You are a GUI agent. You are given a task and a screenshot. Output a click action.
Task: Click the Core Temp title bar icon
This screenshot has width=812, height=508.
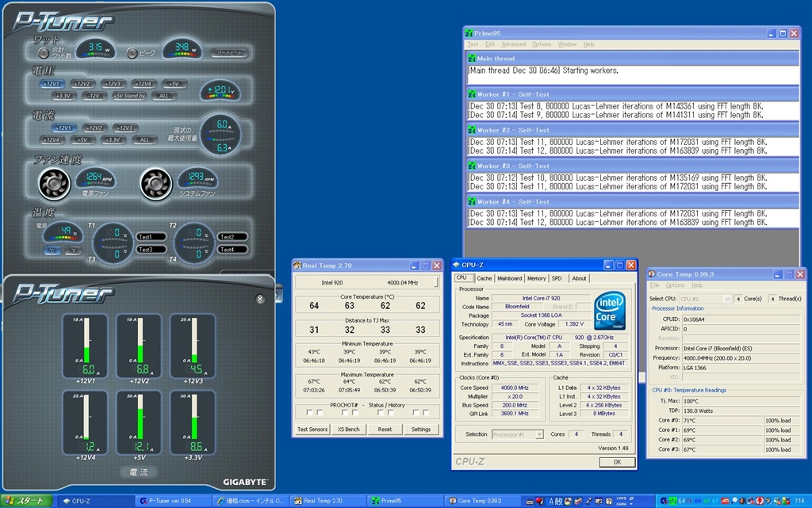tap(651, 273)
